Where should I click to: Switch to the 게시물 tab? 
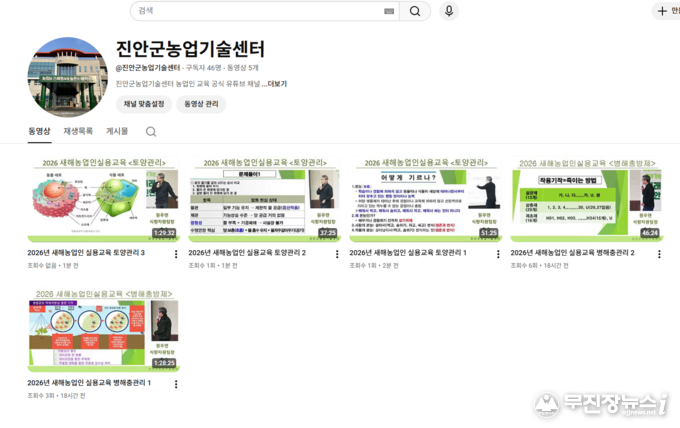pyautogui.click(x=117, y=131)
